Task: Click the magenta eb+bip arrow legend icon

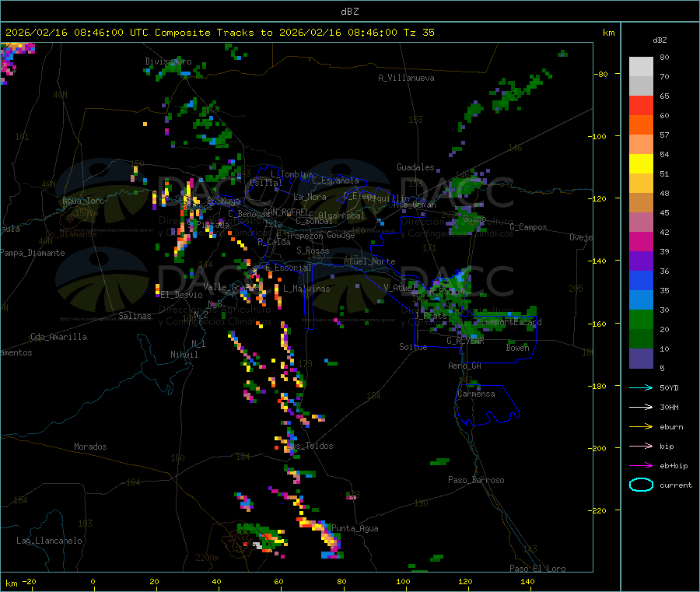Action: pyautogui.click(x=641, y=465)
